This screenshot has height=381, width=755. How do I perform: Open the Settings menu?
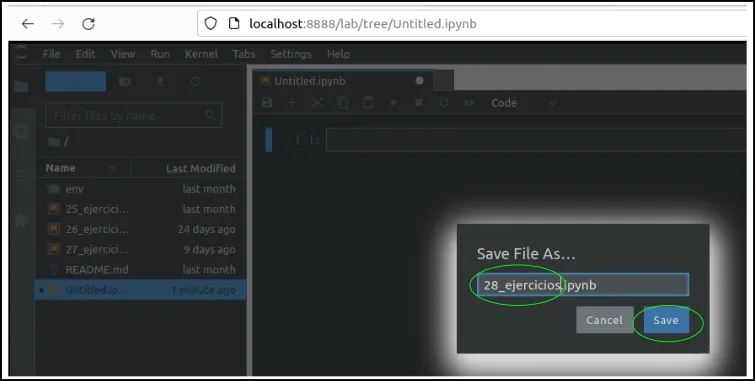(x=291, y=54)
